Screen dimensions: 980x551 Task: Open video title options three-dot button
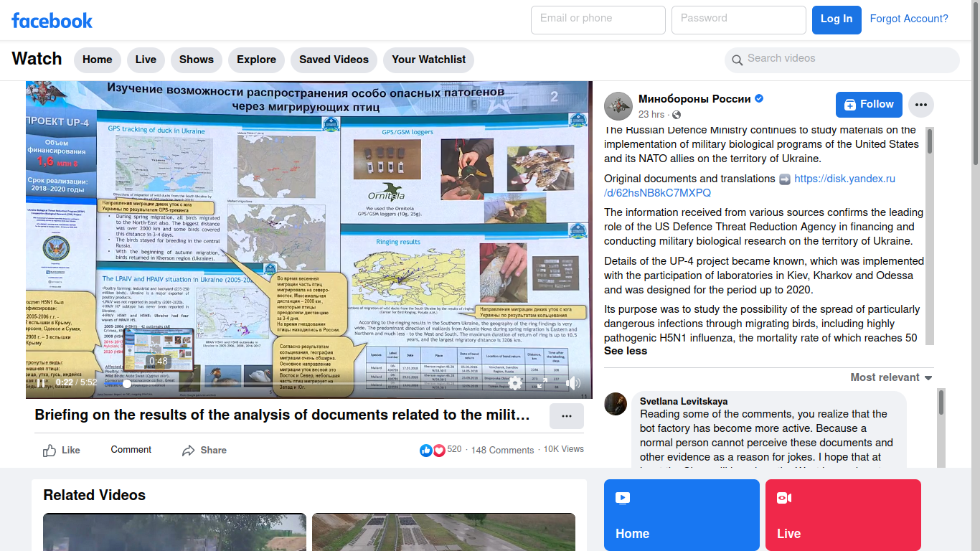point(567,416)
